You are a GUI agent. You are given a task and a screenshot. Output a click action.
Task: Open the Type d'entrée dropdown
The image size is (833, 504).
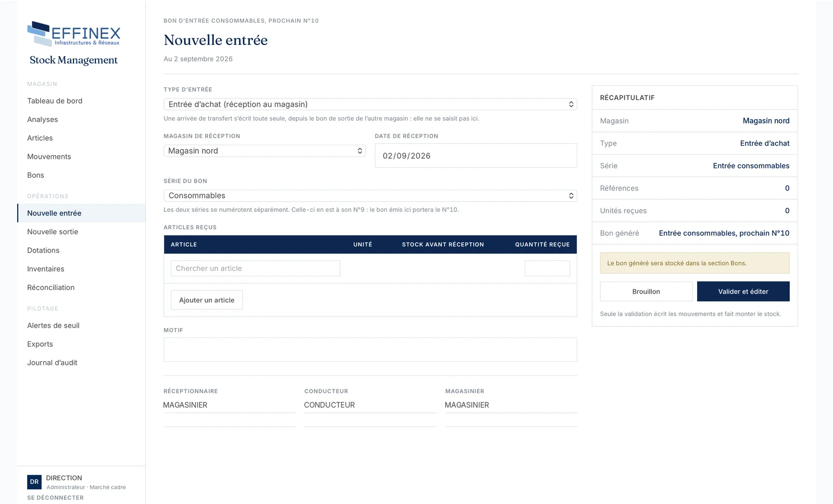point(370,104)
